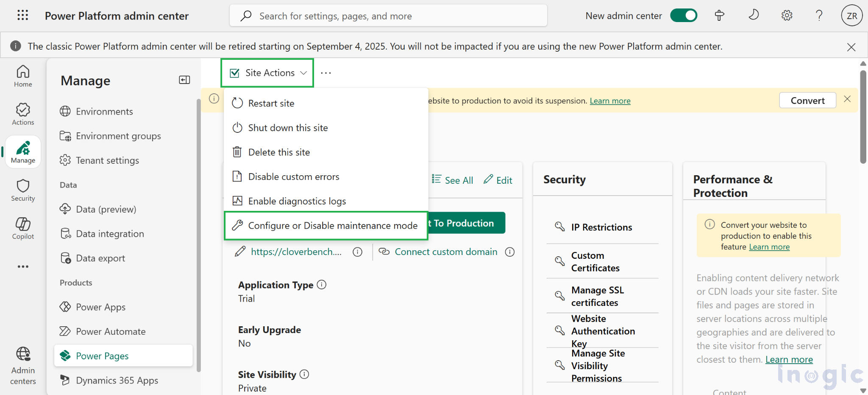The image size is (868, 395).
Task: Dismiss the classic admin center retirement banner
Action: click(851, 47)
